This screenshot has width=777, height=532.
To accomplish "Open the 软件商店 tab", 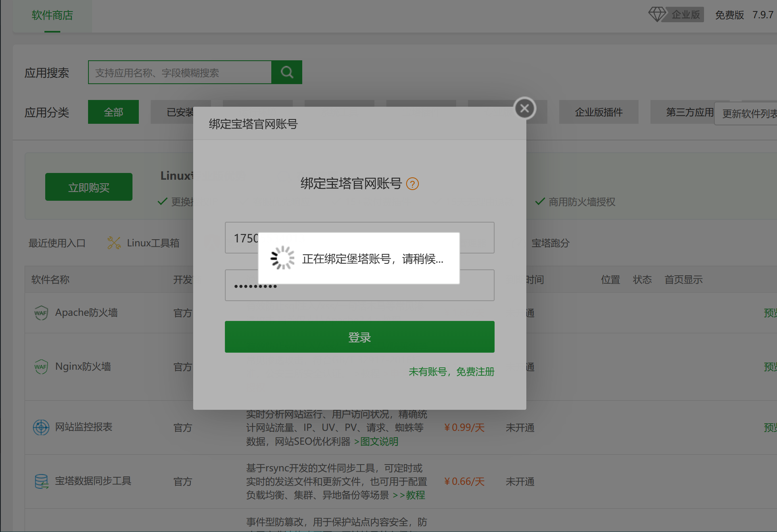I will pyautogui.click(x=52, y=15).
